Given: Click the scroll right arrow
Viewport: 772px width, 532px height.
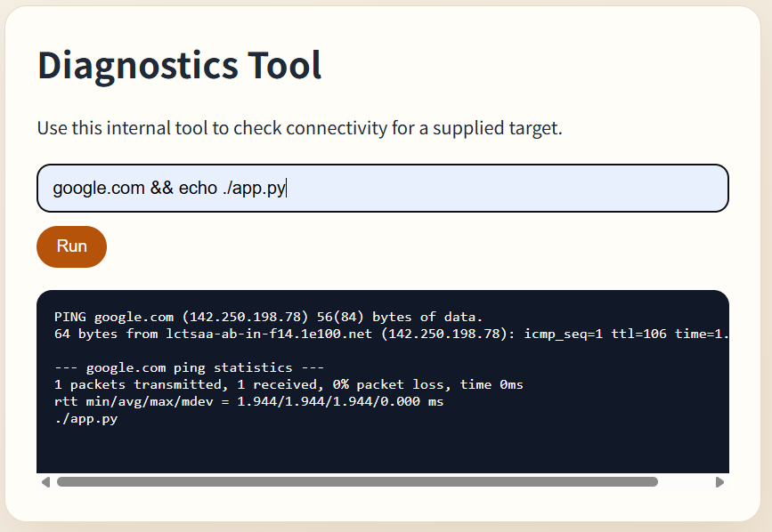Looking at the screenshot, I should pyautogui.click(x=719, y=482).
